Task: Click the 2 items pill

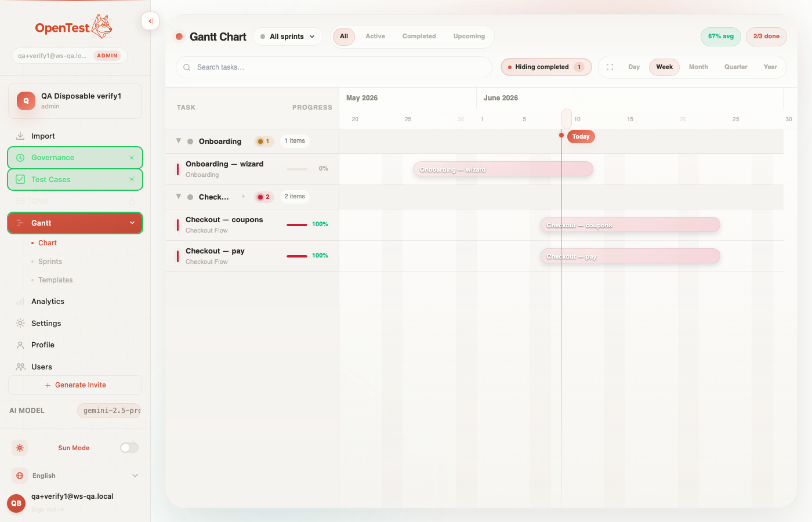Action: 295,197
